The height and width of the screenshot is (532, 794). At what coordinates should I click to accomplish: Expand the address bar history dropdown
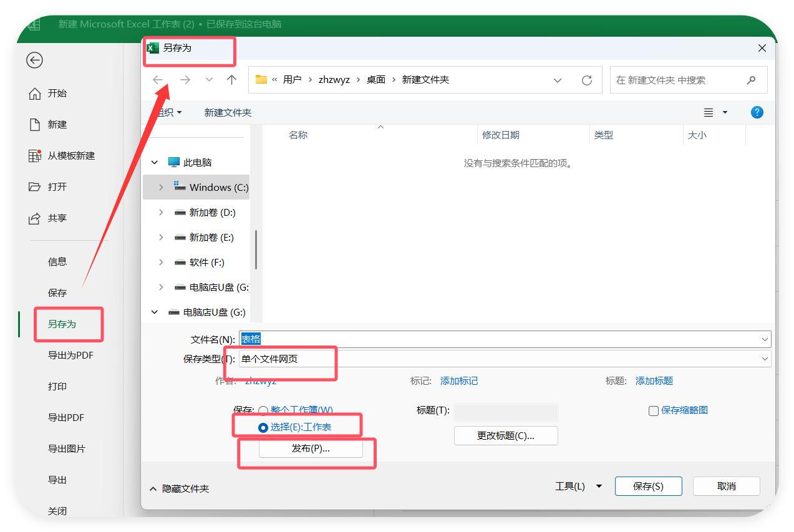pyautogui.click(x=558, y=80)
